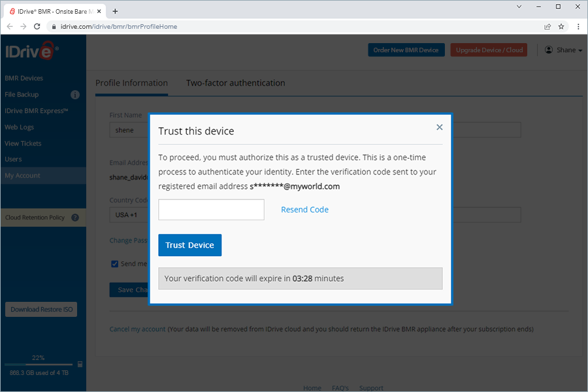Click the browser forward arrow
This screenshot has height=392, width=588.
click(24, 27)
